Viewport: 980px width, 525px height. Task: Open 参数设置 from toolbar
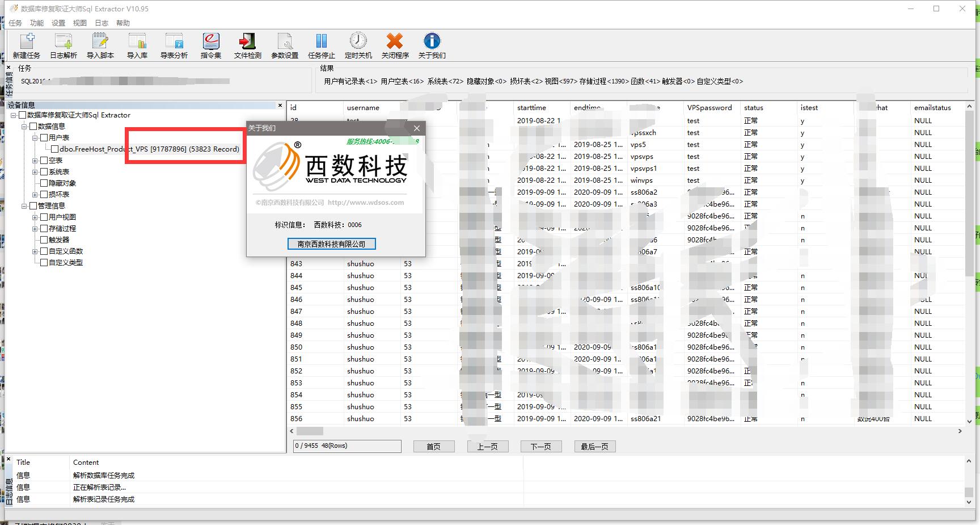coord(285,45)
